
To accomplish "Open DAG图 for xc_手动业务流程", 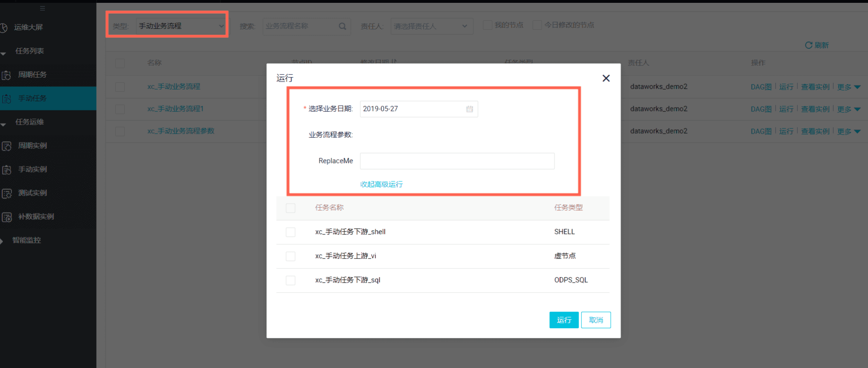I will tap(761, 87).
